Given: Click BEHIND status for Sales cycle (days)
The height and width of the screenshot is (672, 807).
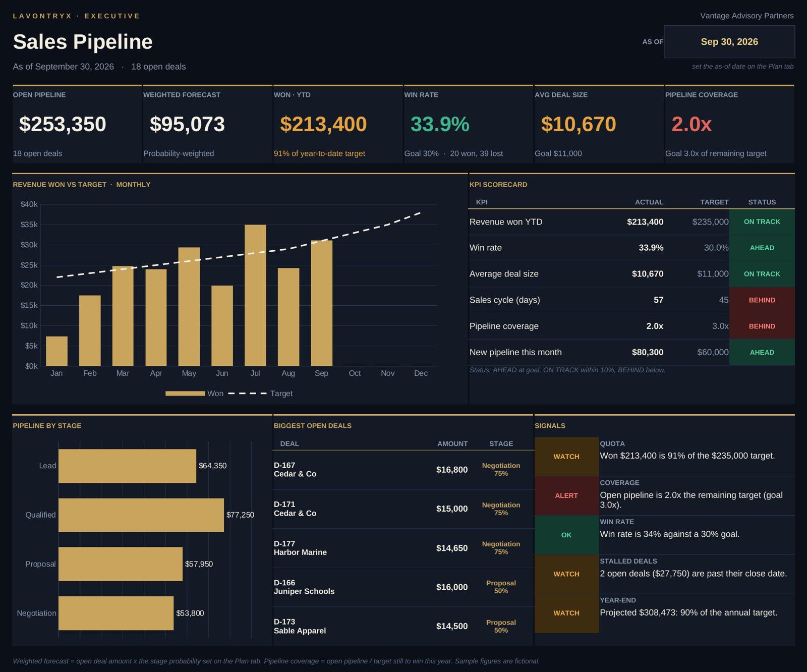Looking at the screenshot, I should point(762,300).
